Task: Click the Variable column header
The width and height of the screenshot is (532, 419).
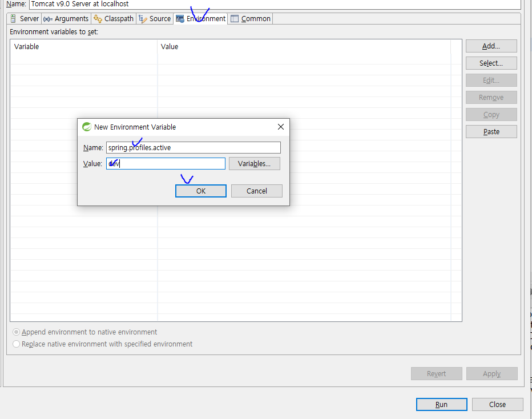Action: click(84, 46)
